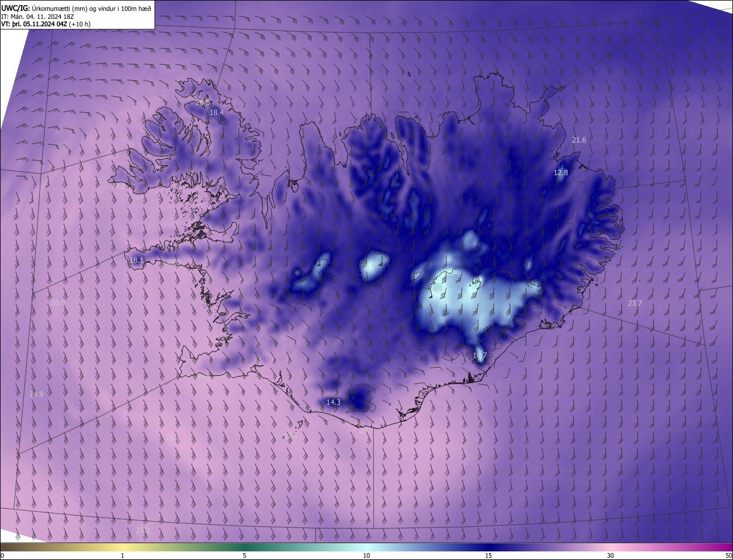Click the 26.9 value label west of Iceland
Image resolution: width=733 pixels, height=560 pixels.
pyautogui.click(x=58, y=303)
